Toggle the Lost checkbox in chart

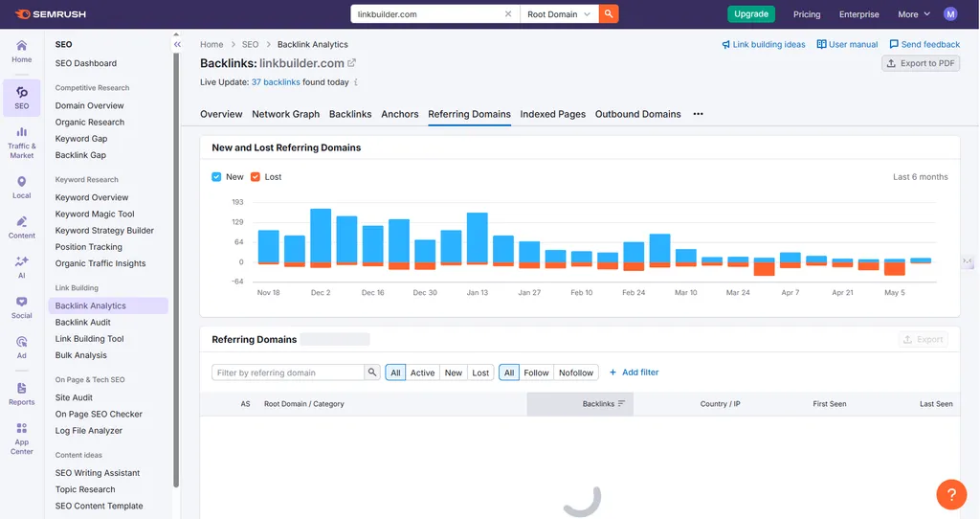tap(255, 177)
